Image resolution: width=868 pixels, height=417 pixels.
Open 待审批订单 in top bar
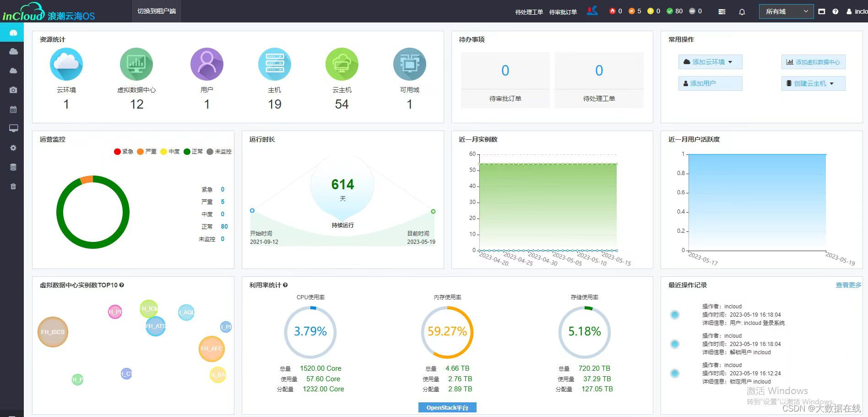[563, 12]
